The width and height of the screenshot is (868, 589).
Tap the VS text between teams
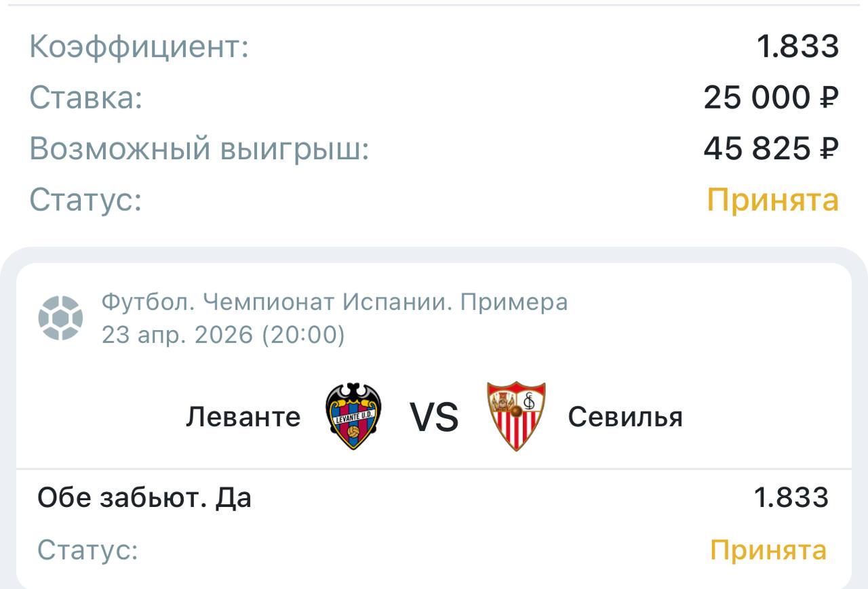pyautogui.click(x=434, y=417)
